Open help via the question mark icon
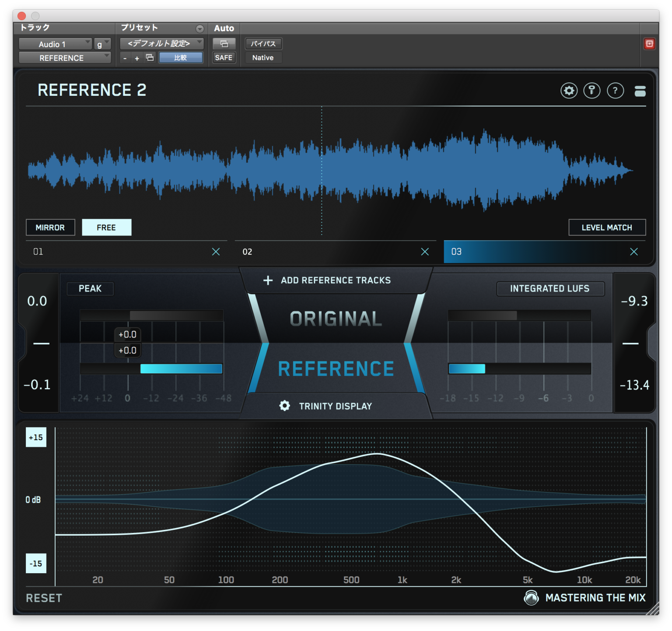The image size is (672, 631). [615, 91]
